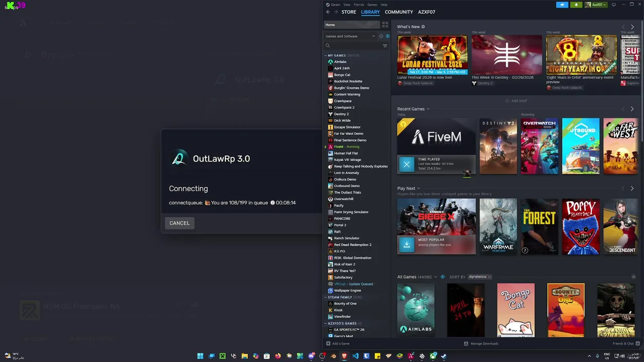This screenshot has height=362, width=644.
Task: Click next arrow in Play Next shelf
Action: point(632,189)
